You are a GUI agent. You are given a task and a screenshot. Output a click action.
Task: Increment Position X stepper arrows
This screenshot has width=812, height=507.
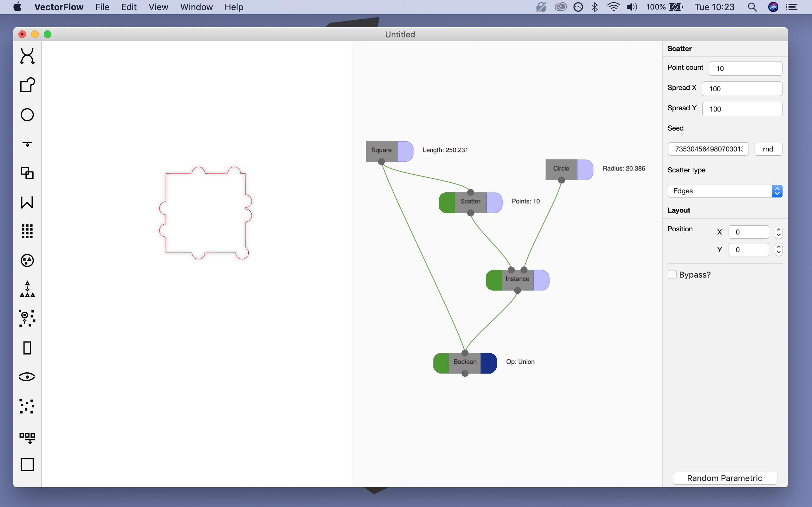tap(778, 229)
